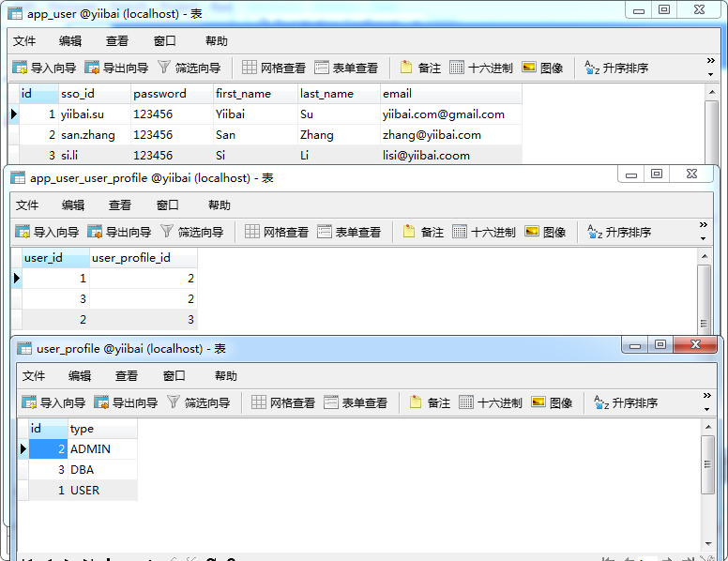
Task: Open 编辑 menu in app_user window
Action: click(x=70, y=41)
